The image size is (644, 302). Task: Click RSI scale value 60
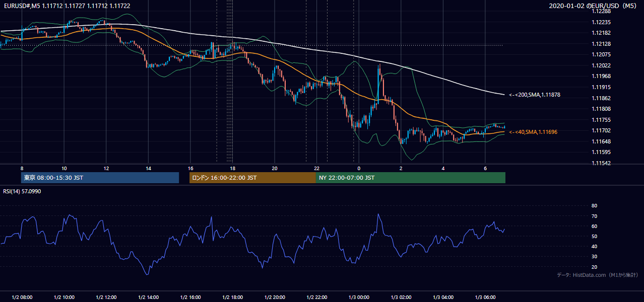click(x=594, y=226)
